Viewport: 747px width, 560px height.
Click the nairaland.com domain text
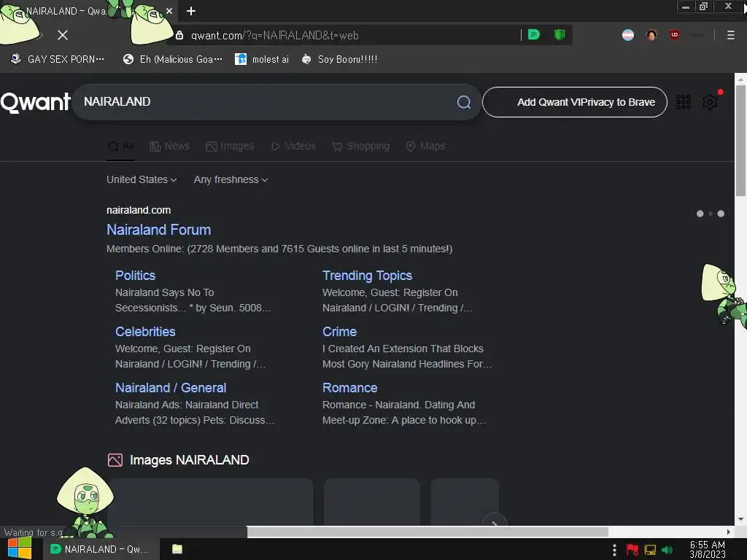tap(139, 210)
